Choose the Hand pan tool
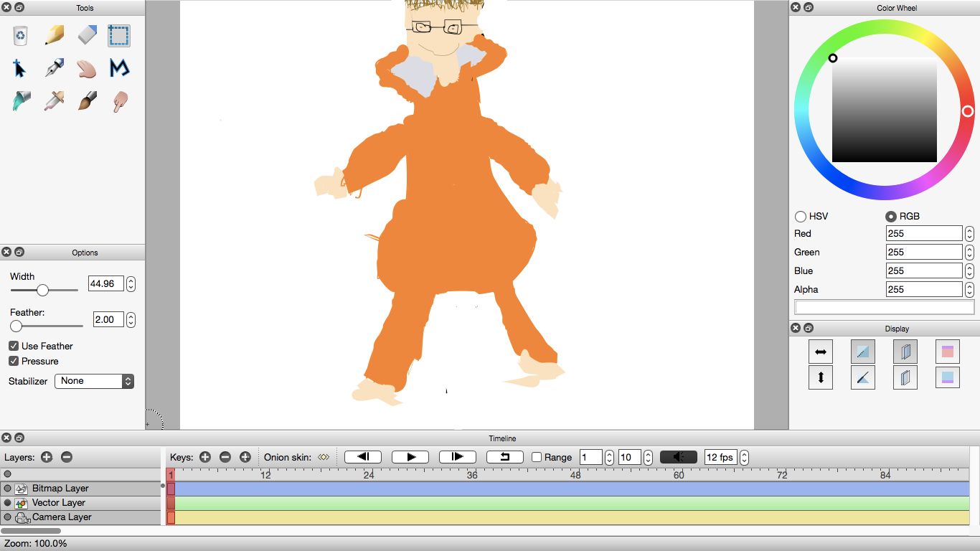This screenshot has height=551, width=980. click(x=86, y=68)
